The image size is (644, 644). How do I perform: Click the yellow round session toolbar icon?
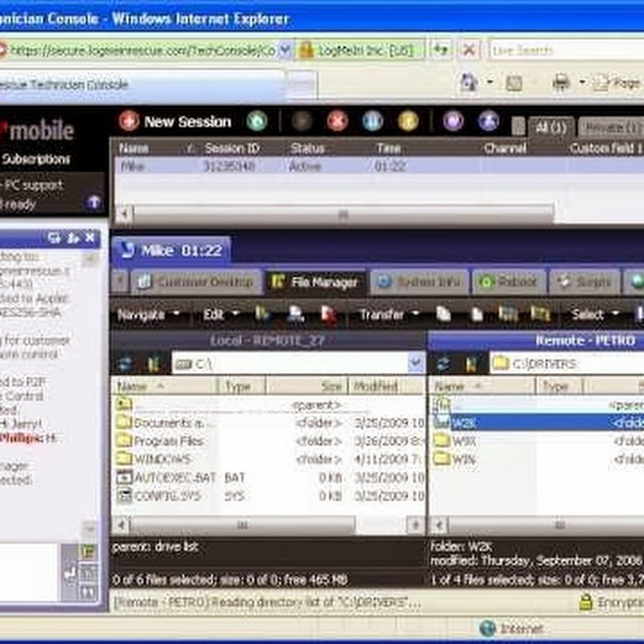408,121
